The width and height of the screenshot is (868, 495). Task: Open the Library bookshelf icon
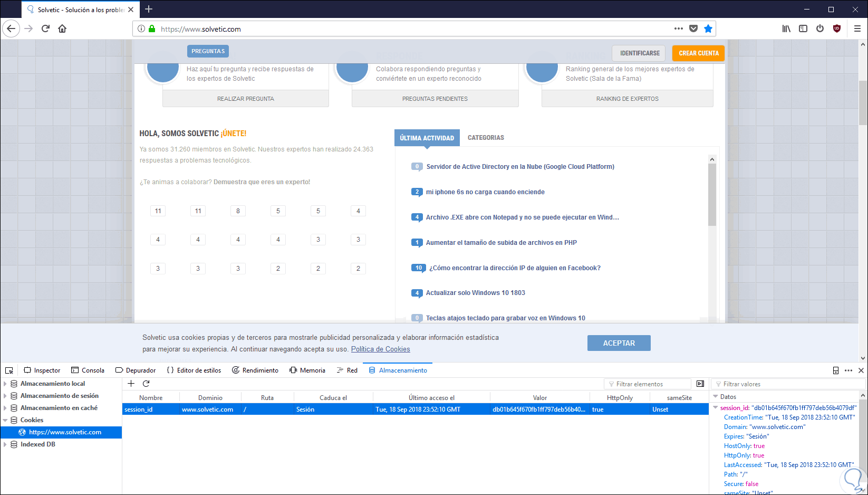click(786, 28)
